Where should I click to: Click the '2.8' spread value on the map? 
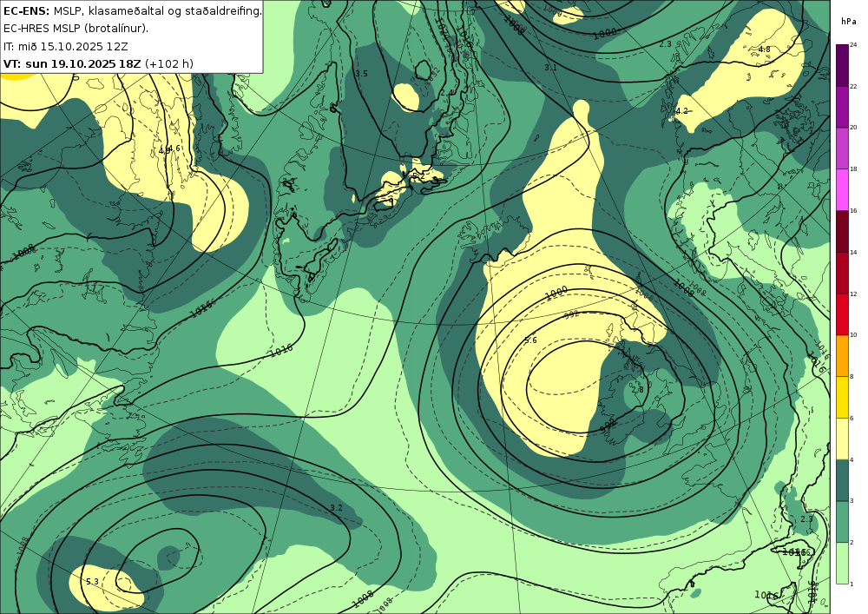click(637, 389)
